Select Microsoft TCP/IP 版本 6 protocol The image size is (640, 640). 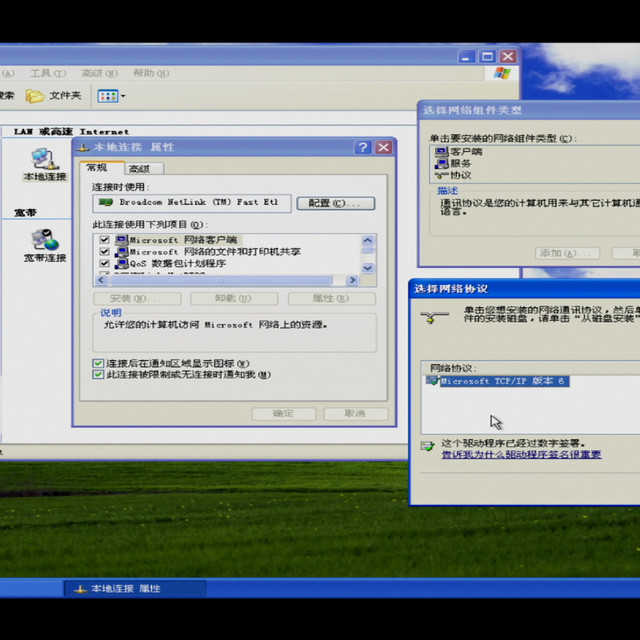[x=504, y=381]
